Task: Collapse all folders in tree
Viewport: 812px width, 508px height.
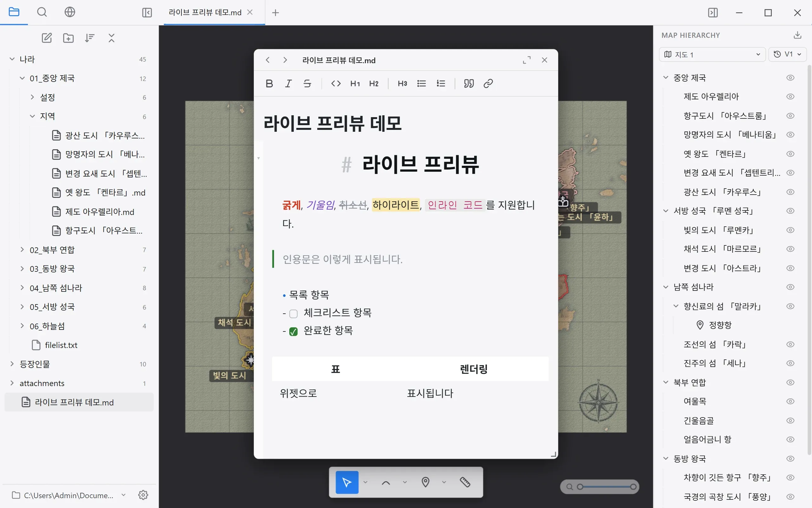Action: (111, 38)
